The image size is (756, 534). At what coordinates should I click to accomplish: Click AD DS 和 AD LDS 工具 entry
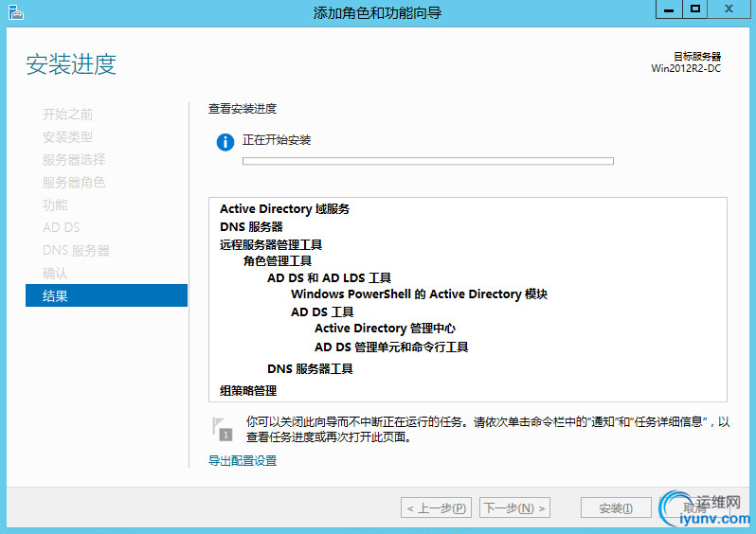(x=330, y=277)
